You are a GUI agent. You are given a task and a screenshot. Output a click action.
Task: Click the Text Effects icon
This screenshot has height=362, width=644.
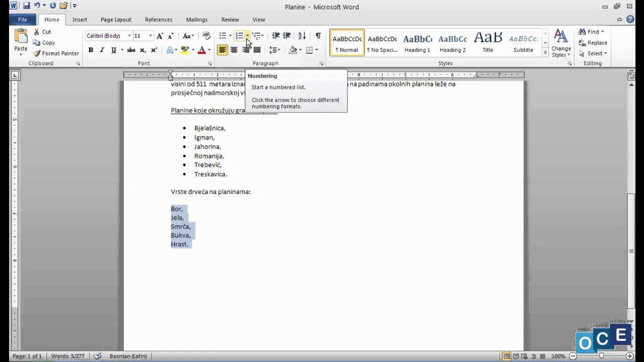(x=169, y=50)
